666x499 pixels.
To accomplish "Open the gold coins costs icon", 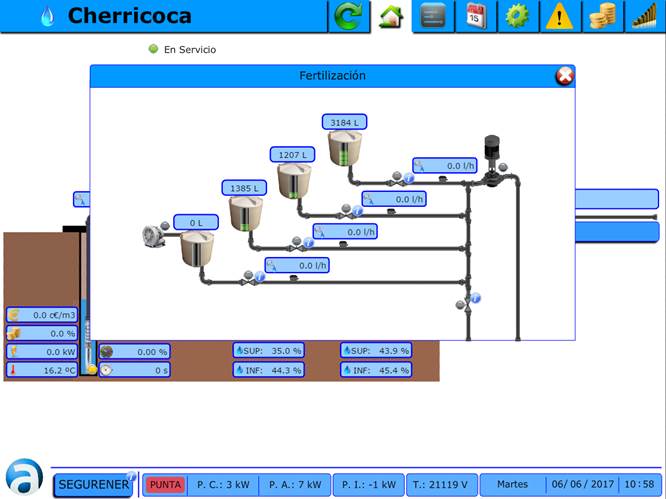I will (601, 16).
